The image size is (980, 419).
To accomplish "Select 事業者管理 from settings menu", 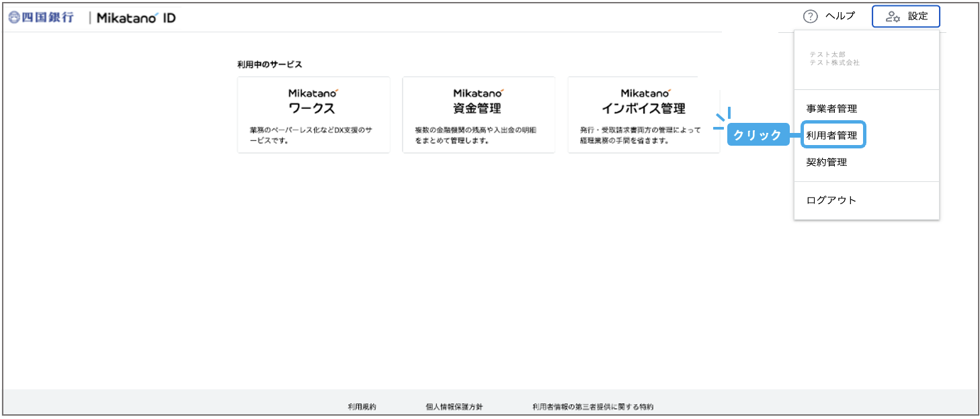I will [x=831, y=109].
